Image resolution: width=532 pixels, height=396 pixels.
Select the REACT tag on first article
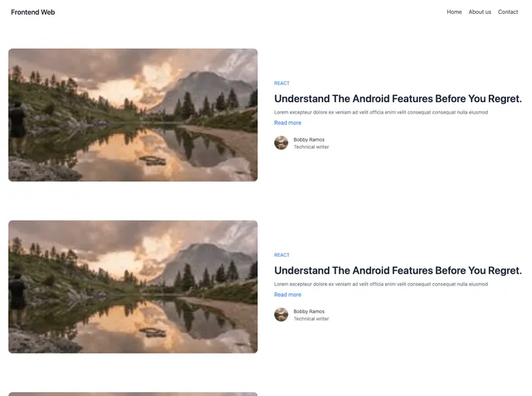click(x=281, y=84)
